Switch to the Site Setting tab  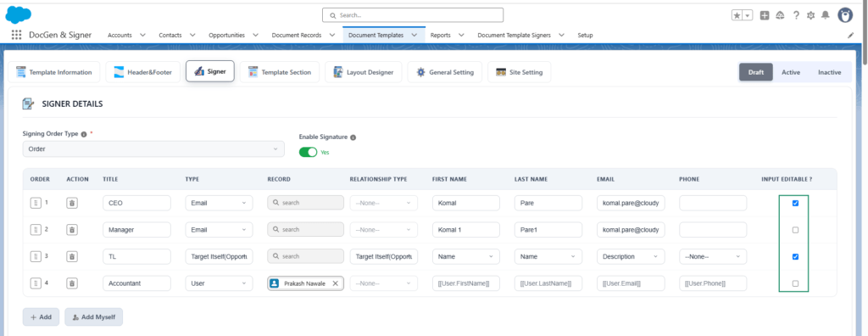pos(520,72)
